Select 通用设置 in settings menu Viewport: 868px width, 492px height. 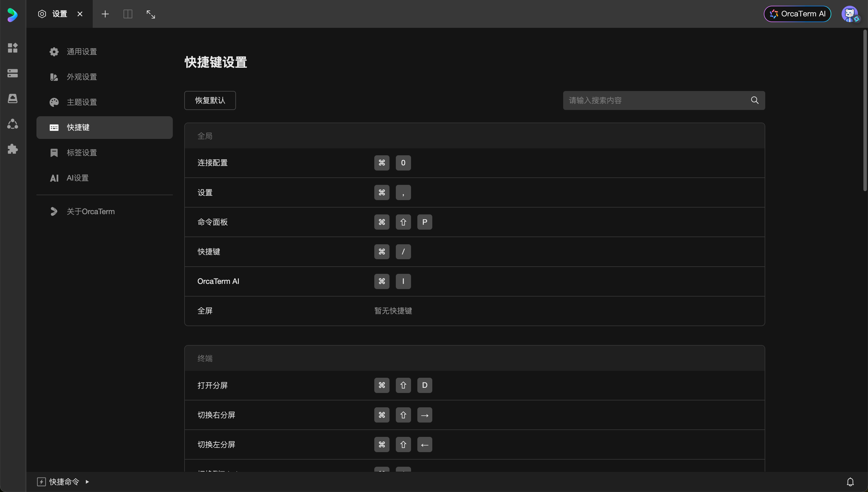click(82, 52)
